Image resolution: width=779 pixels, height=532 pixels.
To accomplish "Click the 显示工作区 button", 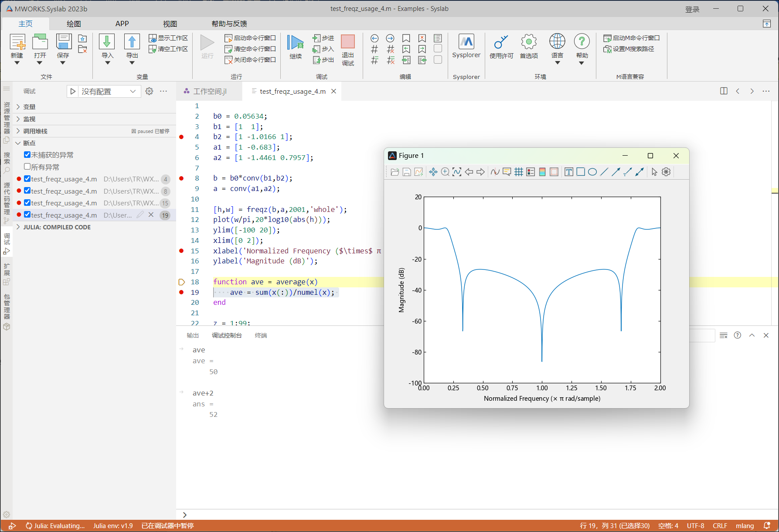I will pos(168,38).
